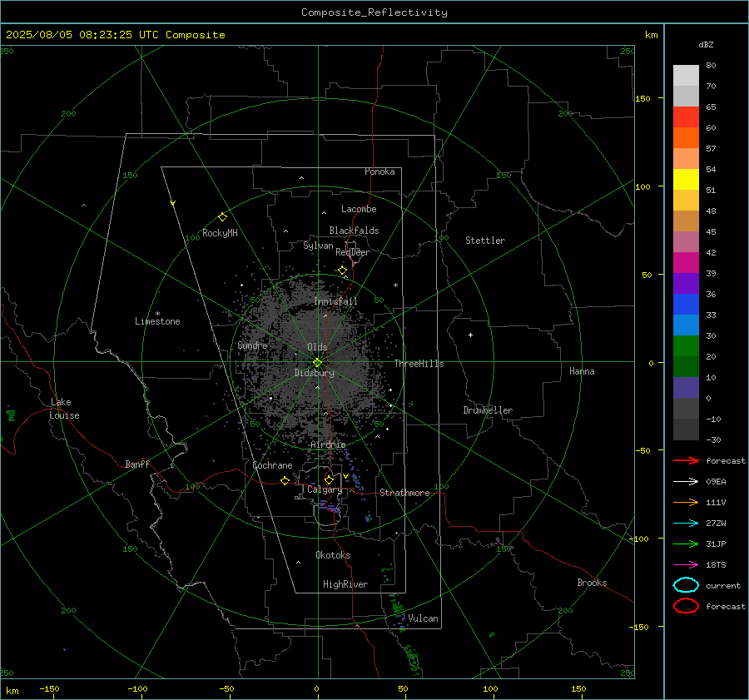Click the 09EA legend label
749x700 pixels.
716,482
